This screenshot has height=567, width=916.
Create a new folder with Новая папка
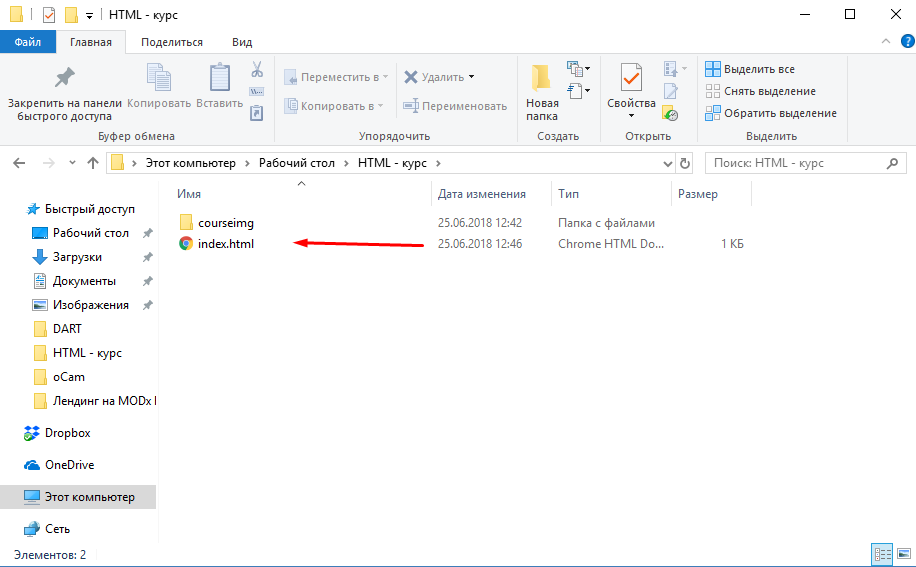(x=542, y=92)
